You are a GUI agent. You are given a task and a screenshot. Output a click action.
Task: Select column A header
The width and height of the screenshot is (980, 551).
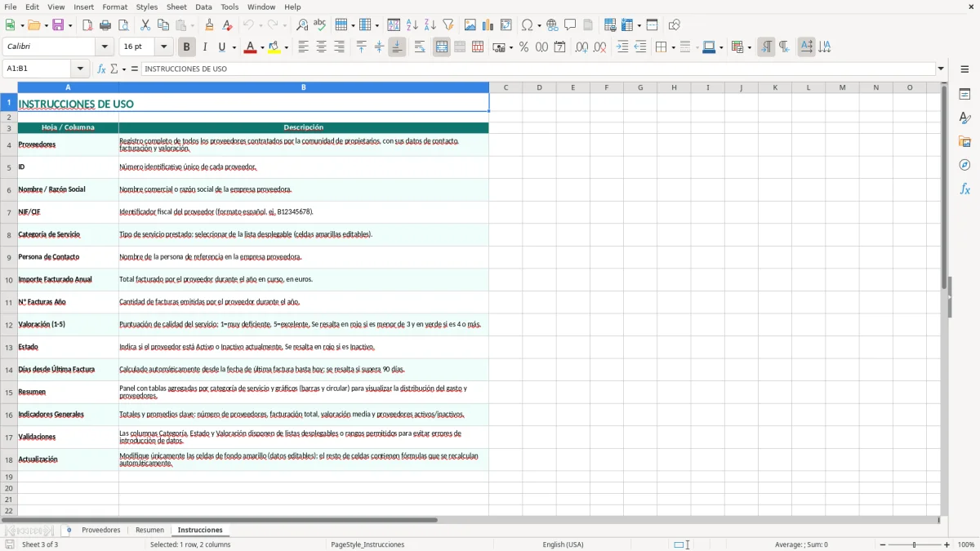[68, 87]
